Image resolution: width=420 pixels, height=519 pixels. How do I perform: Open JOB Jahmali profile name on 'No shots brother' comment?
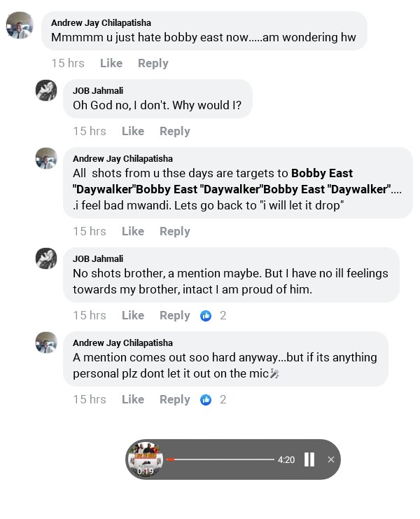98,258
